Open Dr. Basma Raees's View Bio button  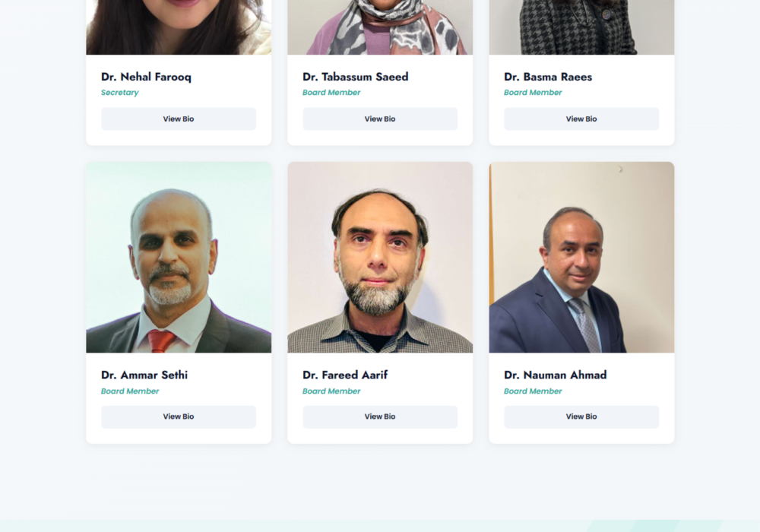[x=581, y=119]
